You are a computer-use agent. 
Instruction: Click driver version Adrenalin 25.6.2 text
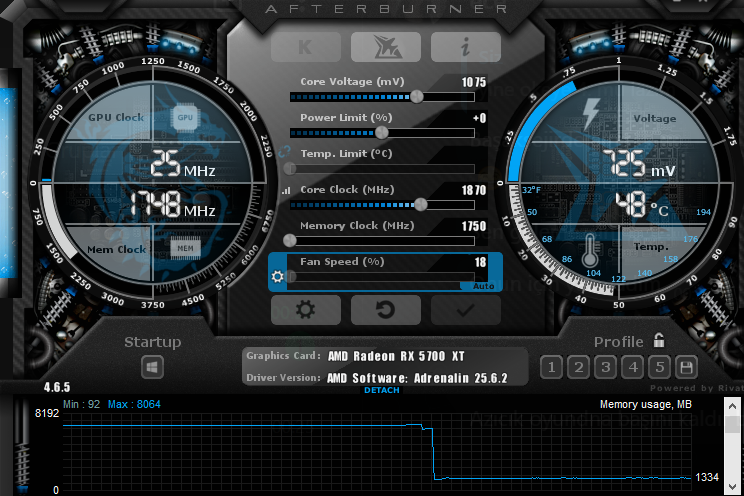[x=417, y=378]
